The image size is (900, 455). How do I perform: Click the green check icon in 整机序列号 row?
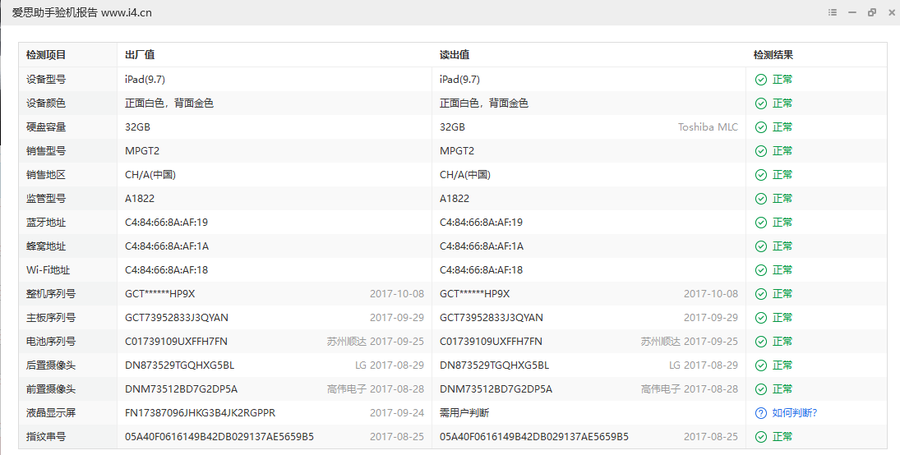pos(761,294)
